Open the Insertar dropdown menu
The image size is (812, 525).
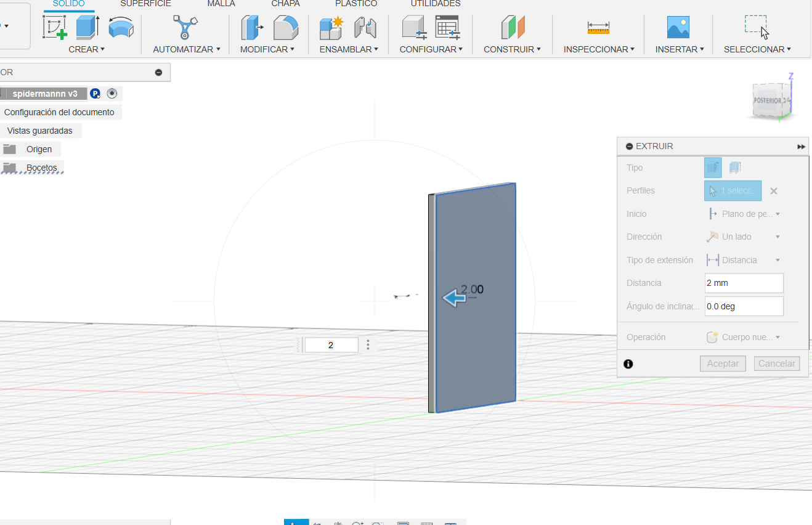click(x=681, y=49)
